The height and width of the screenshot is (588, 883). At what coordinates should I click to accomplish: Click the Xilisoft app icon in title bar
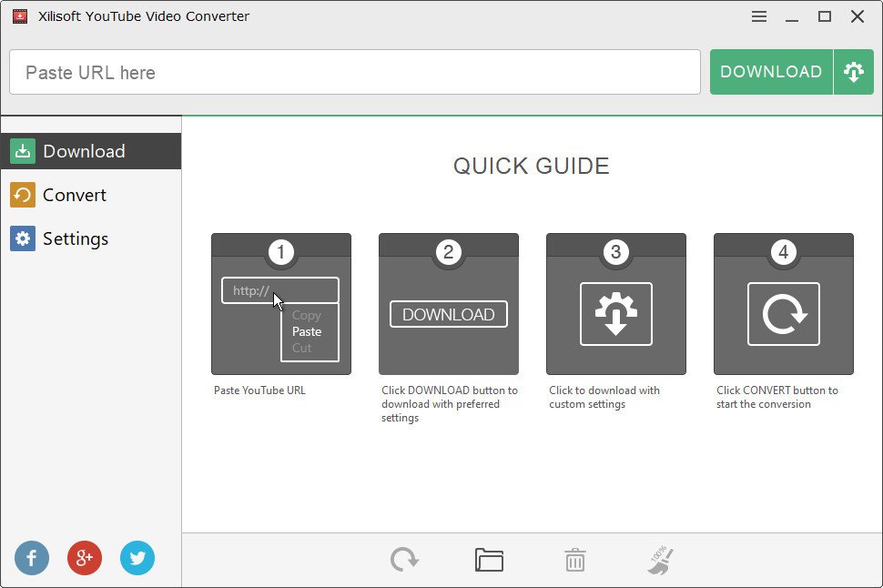tap(20, 16)
